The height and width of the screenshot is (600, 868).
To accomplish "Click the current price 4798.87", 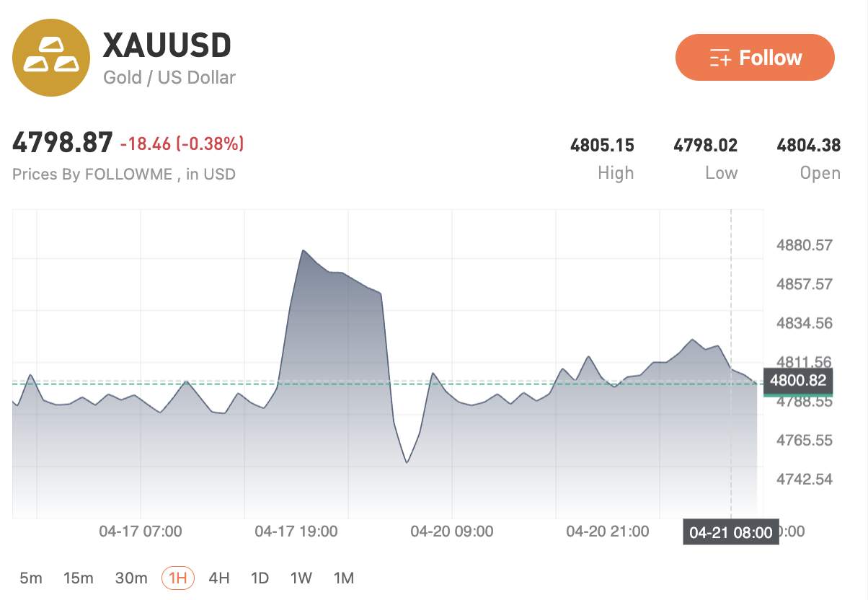I will (x=63, y=143).
